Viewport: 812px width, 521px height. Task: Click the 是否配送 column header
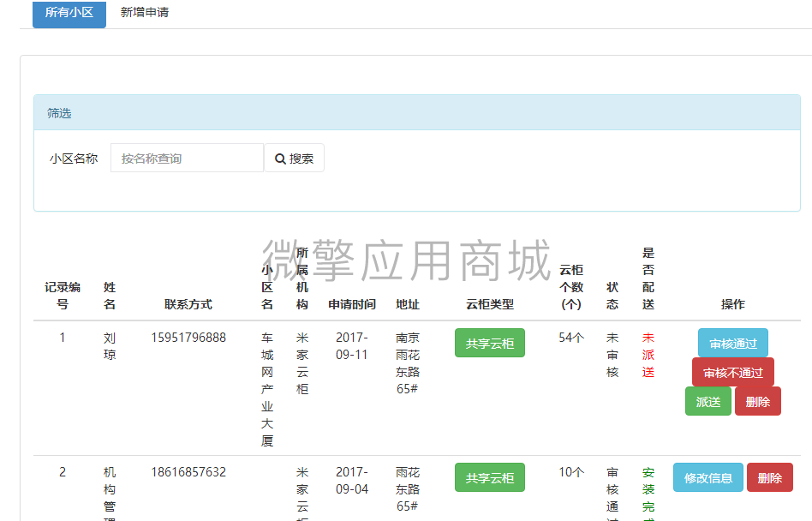(x=648, y=278)
